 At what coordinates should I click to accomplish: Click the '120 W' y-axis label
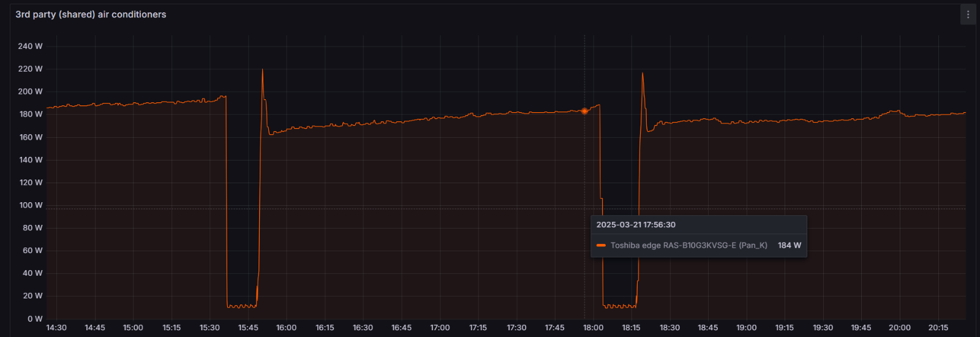[x=31, y=183]
